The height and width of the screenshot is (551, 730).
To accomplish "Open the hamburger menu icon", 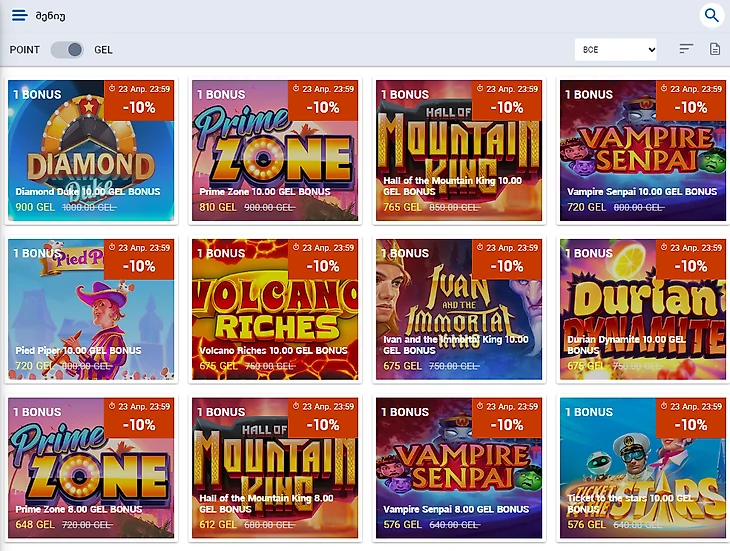I will (x=20, y=15).
